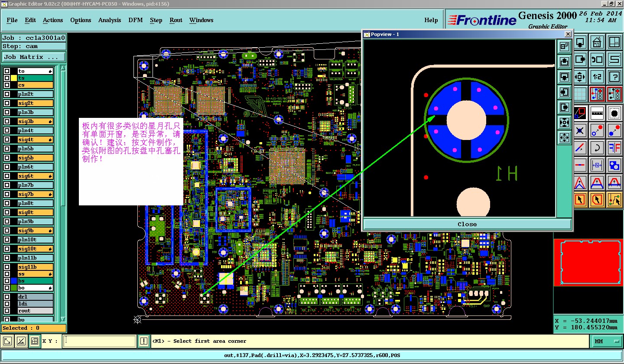Open the File menu
Screen dimensions: 624x364
(x=12, y=20)
